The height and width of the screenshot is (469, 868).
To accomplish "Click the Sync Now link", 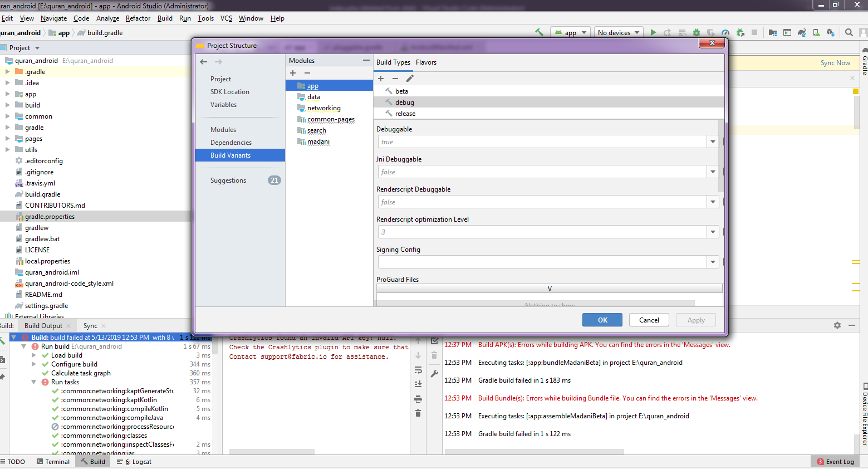I will (x=835, y=63).
